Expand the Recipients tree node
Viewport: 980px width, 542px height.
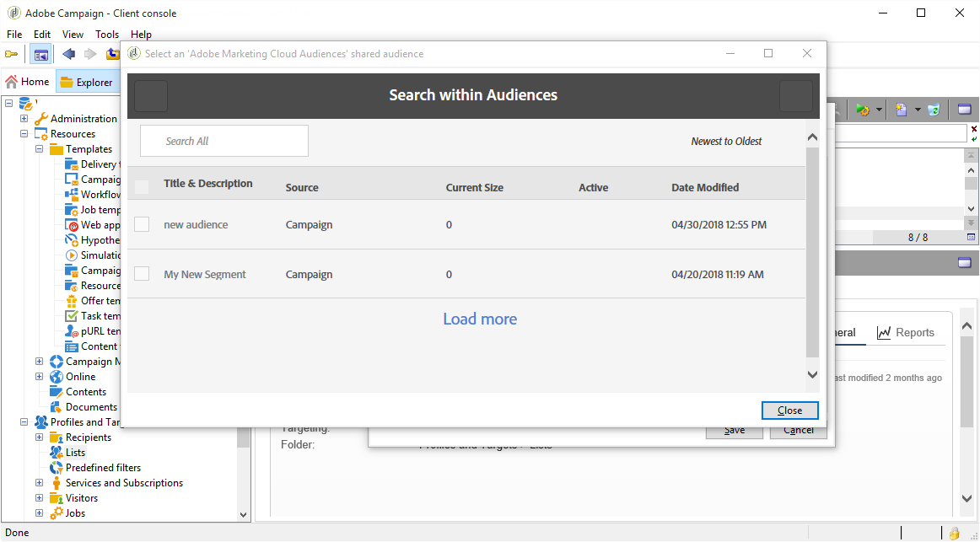click(x=38, y=437)
